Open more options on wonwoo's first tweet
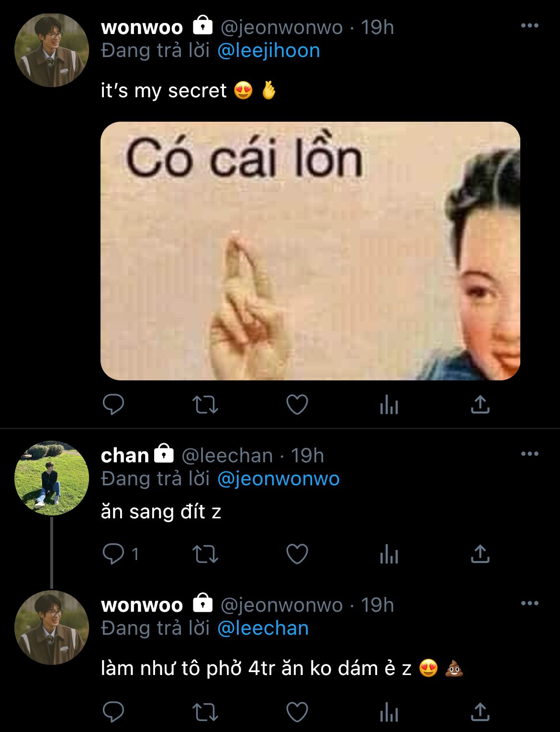The image size is (560, 732). click(x=529, y=26)
